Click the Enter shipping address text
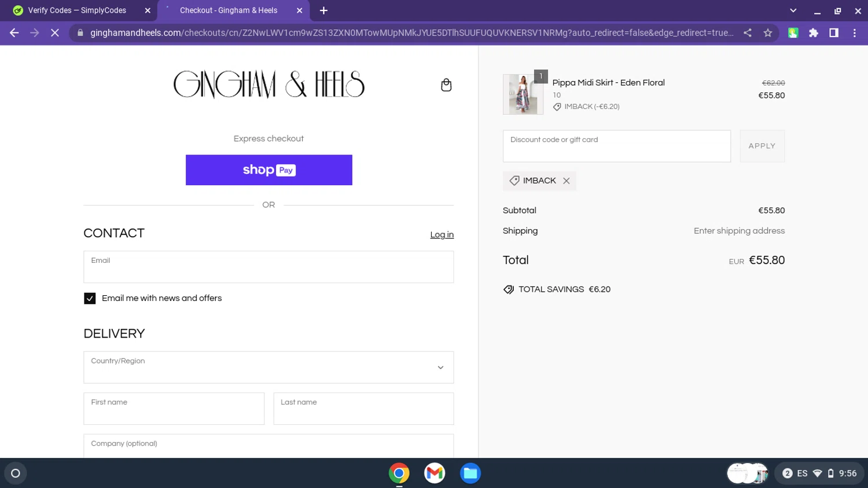Viewport: 868px width, 488px height. click(x=739, y=231)
